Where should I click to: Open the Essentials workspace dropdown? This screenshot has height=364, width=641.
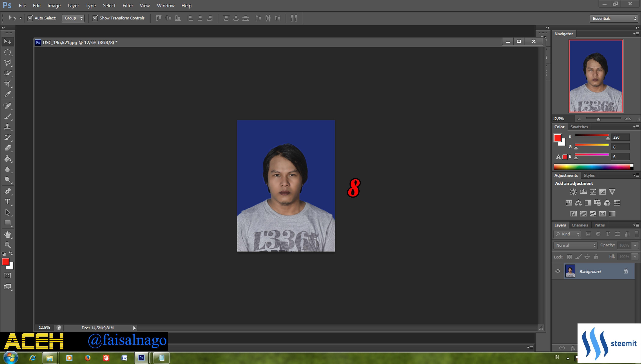[614, 18]
